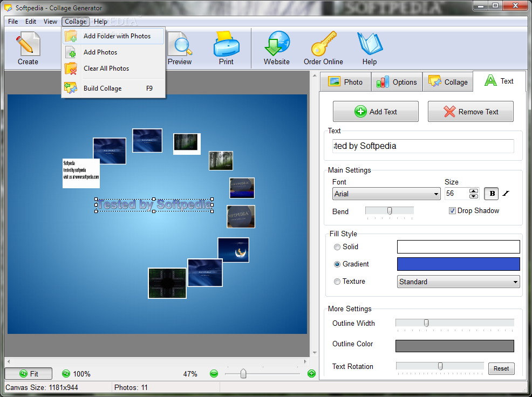Click the Text Rotation slider handle
Viewport: 532px width, 397px height.
[x=440, y=366]
